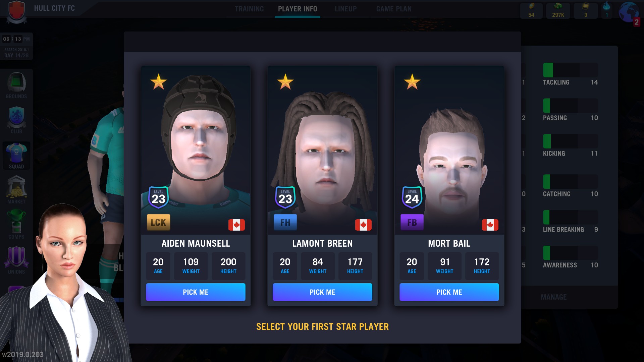
Task: Pick Aiden Maunsell as star player
Action: pos(196,292)
